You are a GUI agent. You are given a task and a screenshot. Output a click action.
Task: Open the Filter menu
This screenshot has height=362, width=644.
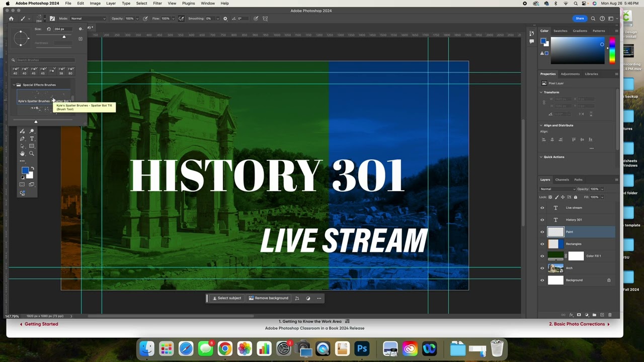point(157,4)
